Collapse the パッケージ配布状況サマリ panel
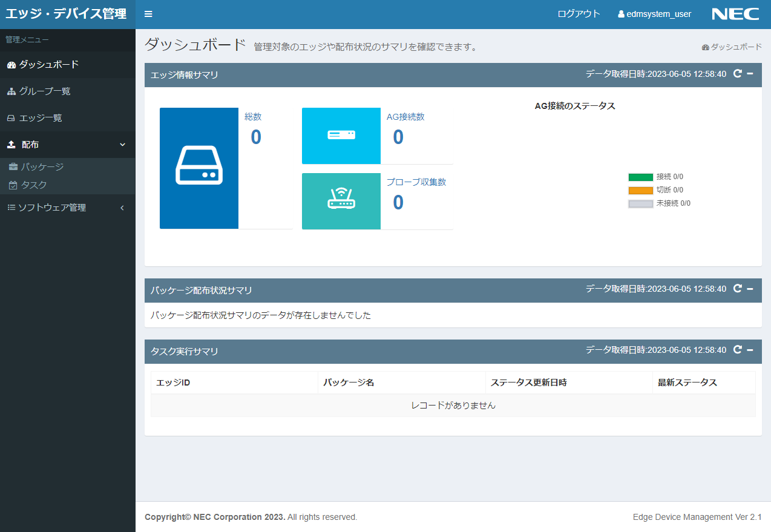This screenshot has width=771, height=532. coord(750,289)
